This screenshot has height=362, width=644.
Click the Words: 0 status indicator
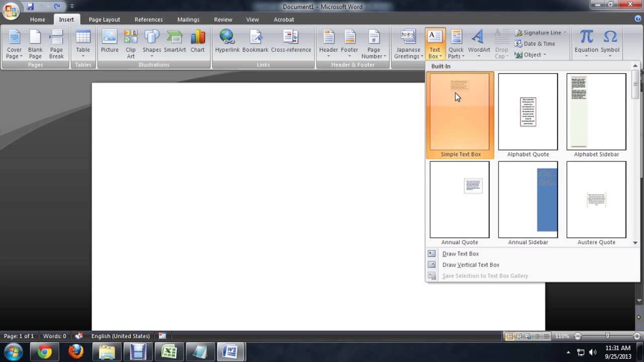[x=54, y=336]
